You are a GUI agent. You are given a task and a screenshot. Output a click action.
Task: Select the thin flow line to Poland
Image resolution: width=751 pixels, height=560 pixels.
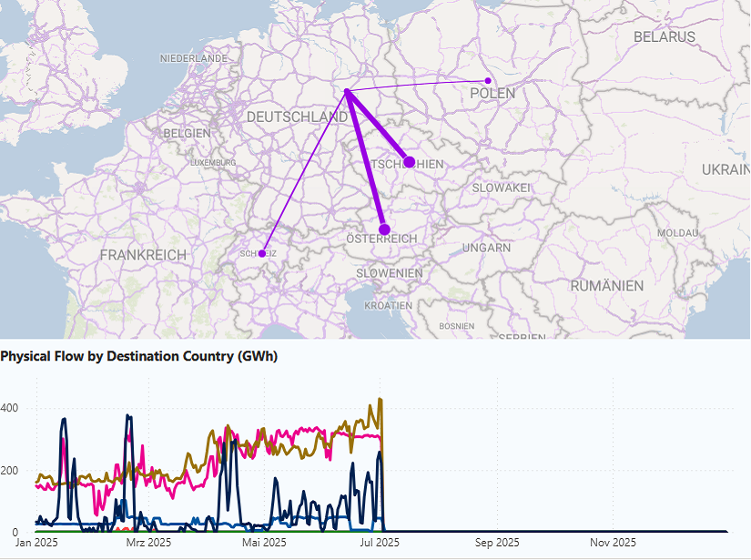[419, 86]
